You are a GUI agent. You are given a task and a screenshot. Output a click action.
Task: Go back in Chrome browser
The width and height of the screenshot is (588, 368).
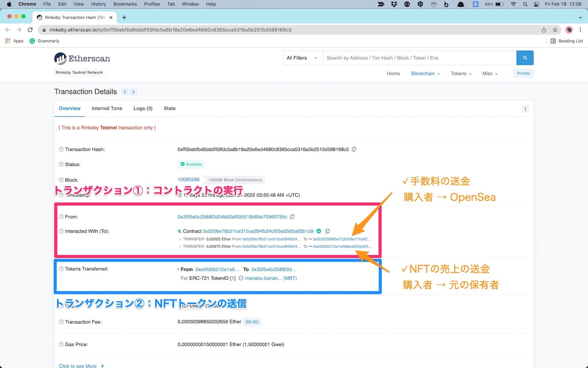[x=8, y=30]
